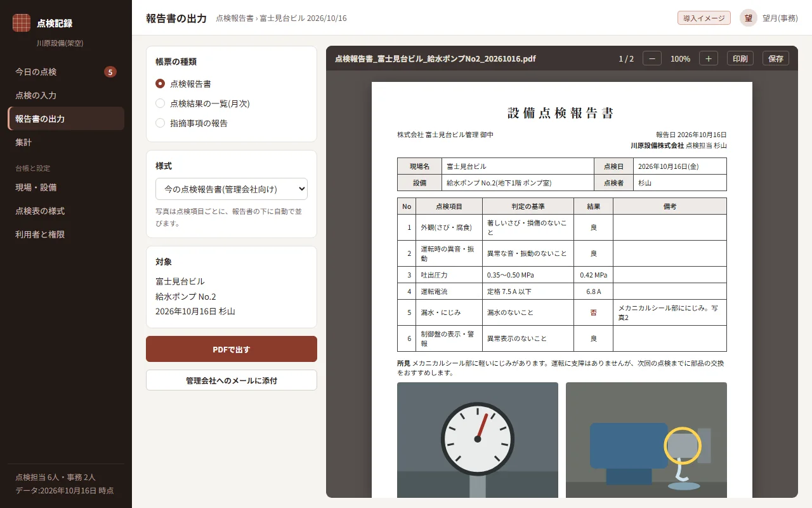
Task: Click メカニカルシール部ににじみ remark cell
Action: point(670,312)
